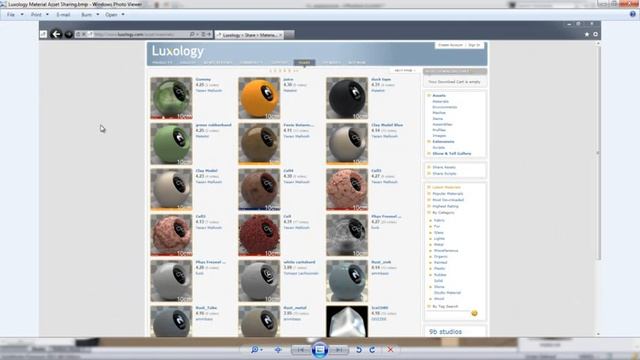The image size is (640, 360).
Task: Open the File menu in Photo Viewer
Action: click(11, 15)
